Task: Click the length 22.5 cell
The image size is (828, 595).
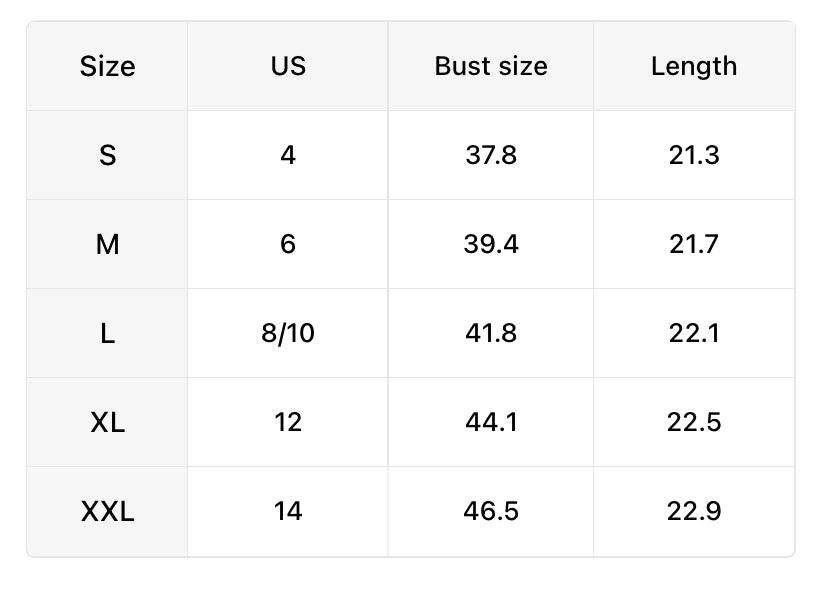Action: [694, 422]
